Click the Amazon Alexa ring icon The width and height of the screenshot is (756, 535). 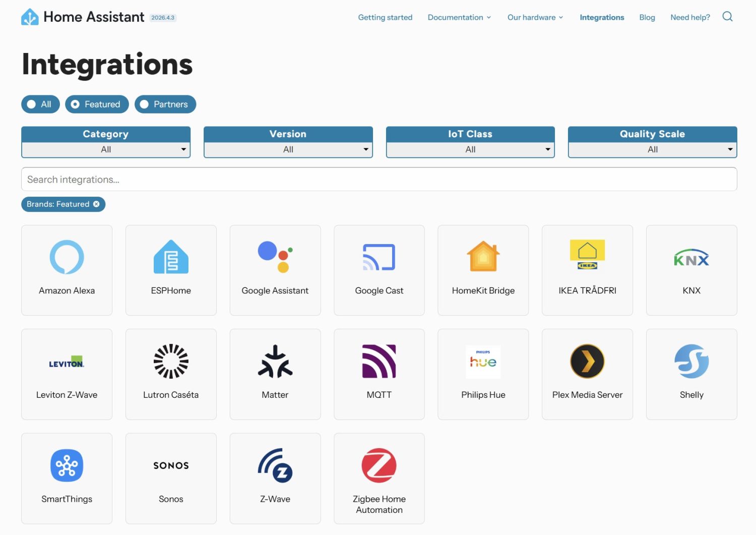pos(67,257)
